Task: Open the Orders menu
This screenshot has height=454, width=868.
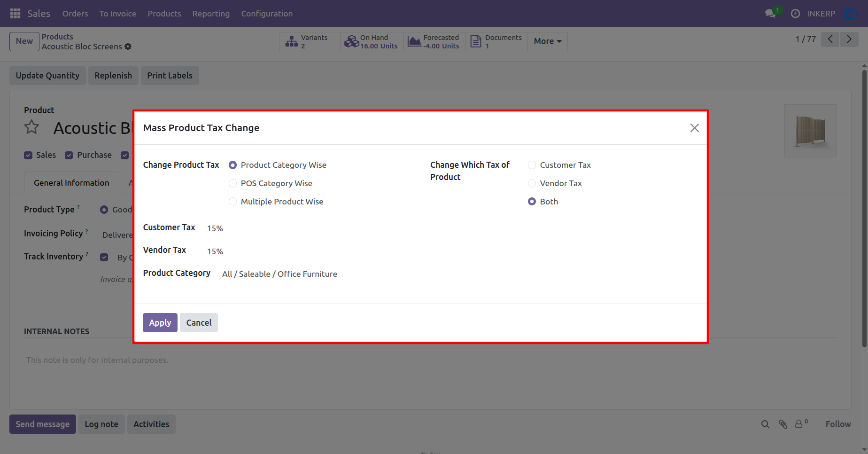Action: coord(75,14)
